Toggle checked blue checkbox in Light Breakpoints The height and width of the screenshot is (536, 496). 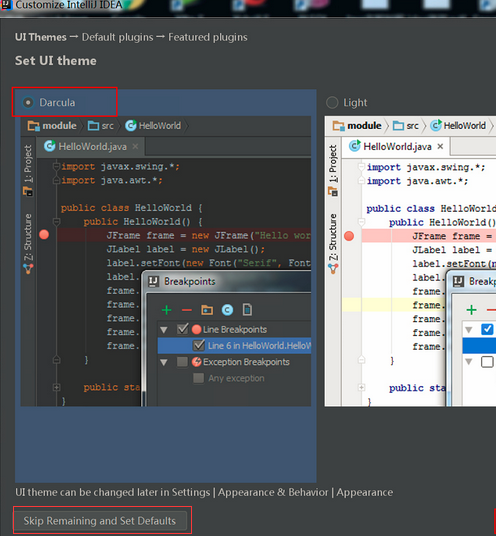tap(487, 330)
